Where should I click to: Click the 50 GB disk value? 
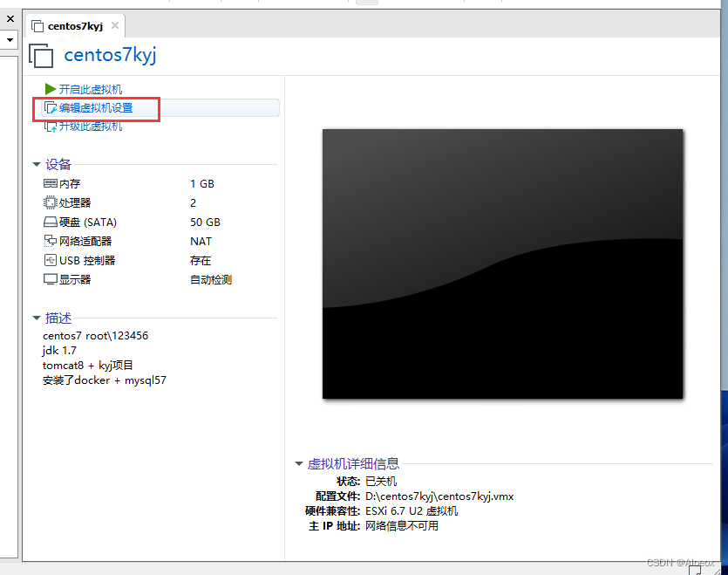click(x=205, y=222)
